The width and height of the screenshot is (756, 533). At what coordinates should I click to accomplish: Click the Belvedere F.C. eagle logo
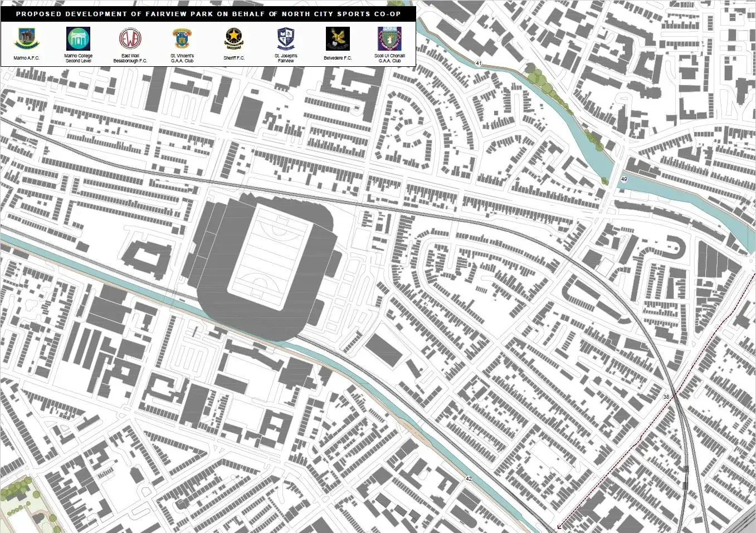click(x=338, y=39)
